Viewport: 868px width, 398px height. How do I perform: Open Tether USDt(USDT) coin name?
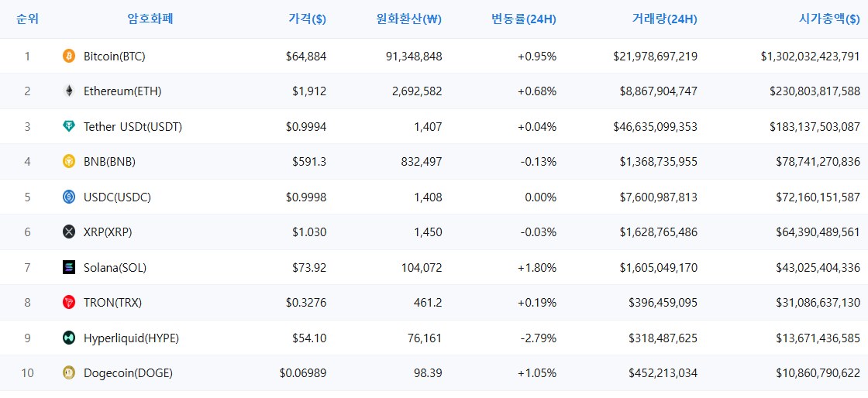133,126
